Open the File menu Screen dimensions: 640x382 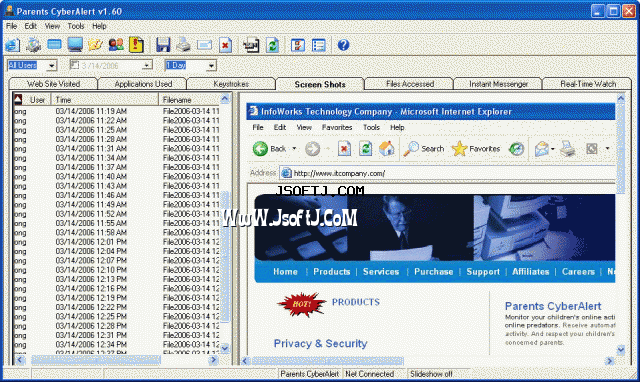click(11, 26)
